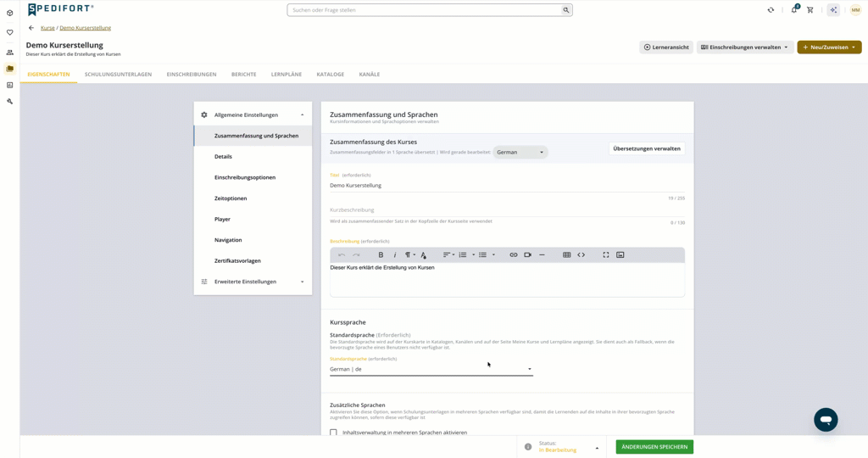Enable content management in multiple languages checkbox
The image size is (868, 458).
333,433
